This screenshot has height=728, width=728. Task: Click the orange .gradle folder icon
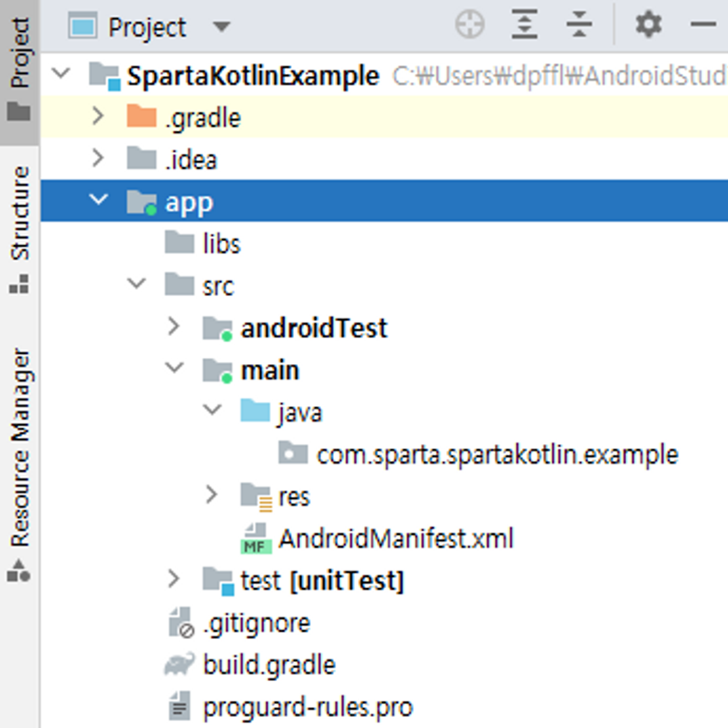click(x=142, y=116)
